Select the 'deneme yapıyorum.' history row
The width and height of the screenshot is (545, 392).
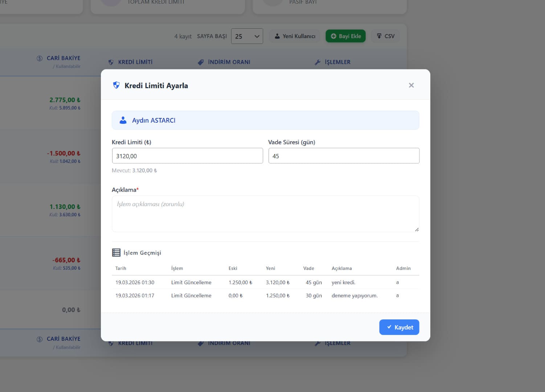[x=265, y=296]
